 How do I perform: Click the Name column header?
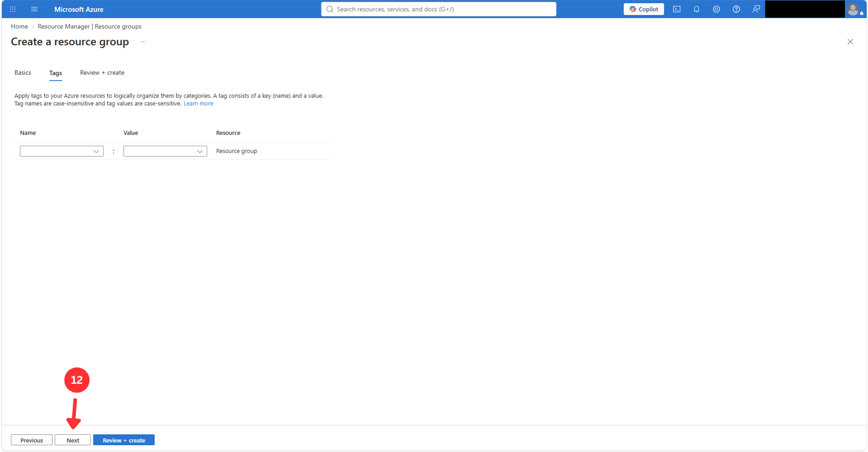(28, 133)
